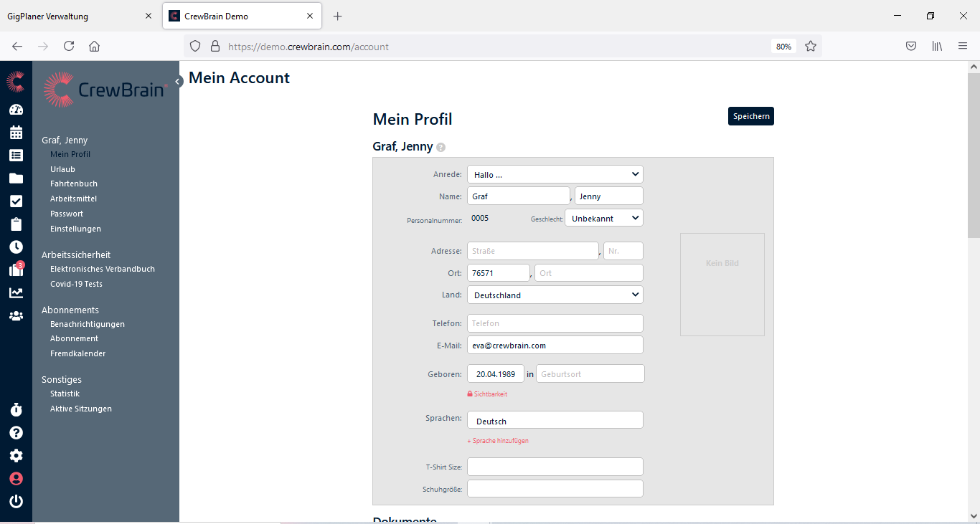The width and height of the screenshot is (980, 524).
Task: Select Urlaub in the sidebar menu
Action: pos(62,169)
